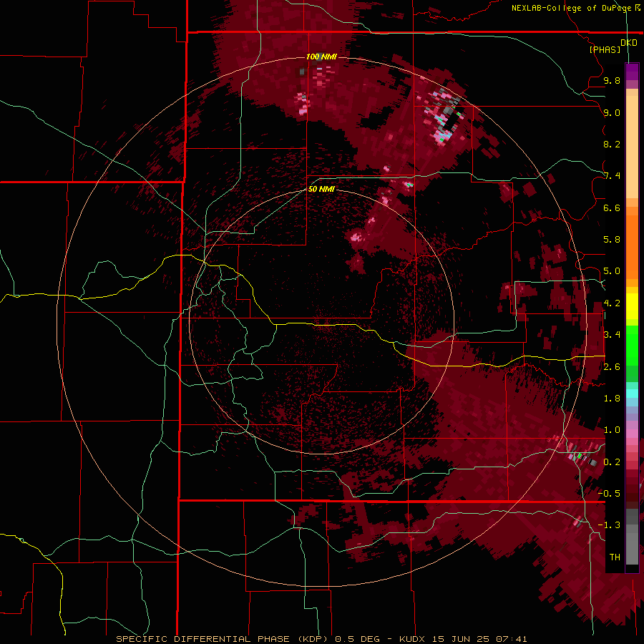The height and width of the screenshot is (644, 644).
Task: Click the cyan band of the color bar
Action: (x=632, y=394)
